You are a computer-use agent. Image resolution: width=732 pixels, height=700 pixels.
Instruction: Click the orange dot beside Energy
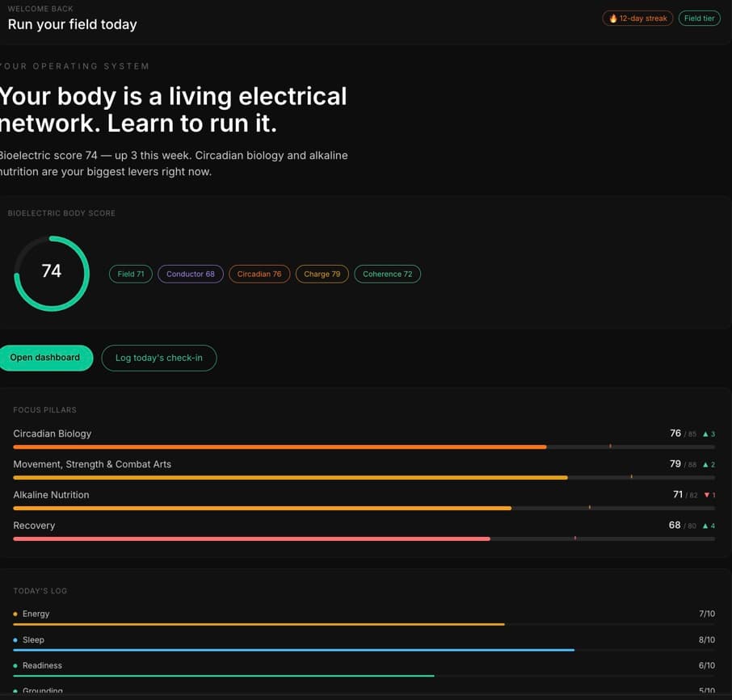pos(15,614)
